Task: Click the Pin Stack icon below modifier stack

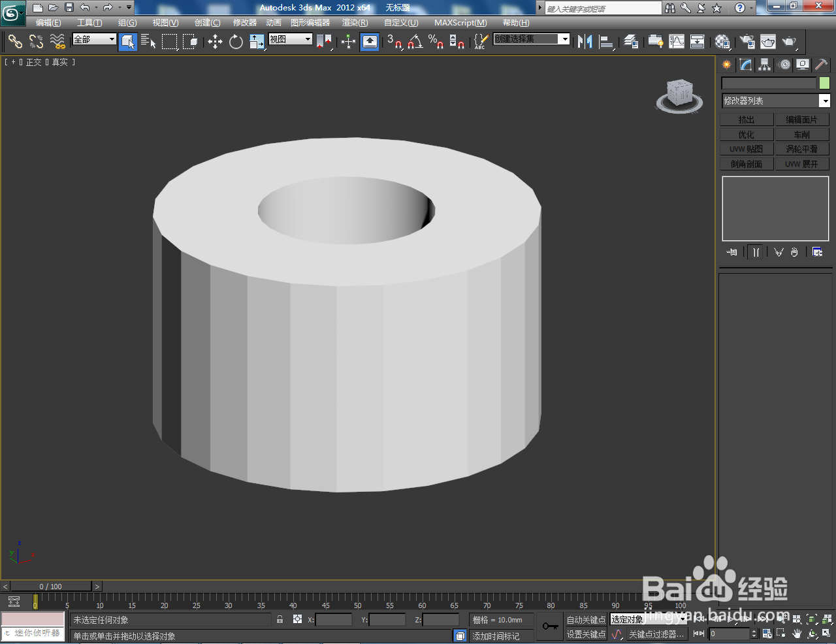Action: point(732,252)
